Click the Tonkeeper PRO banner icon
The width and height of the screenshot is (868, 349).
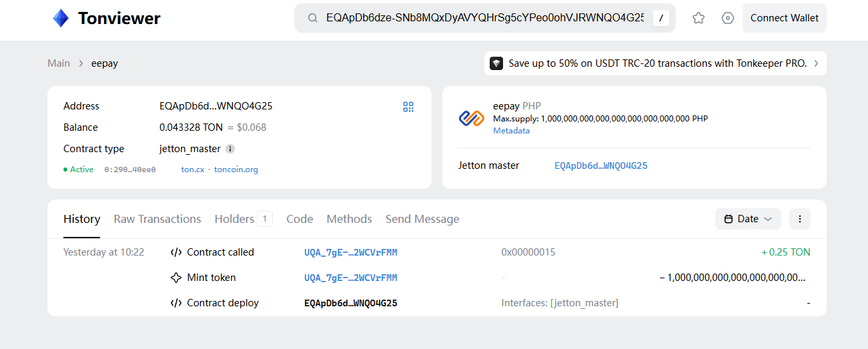pyautogui.click(x=496, y=63)
